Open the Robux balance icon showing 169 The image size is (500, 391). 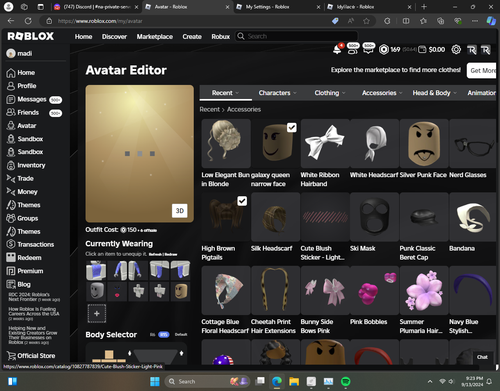tap(384, 50)
